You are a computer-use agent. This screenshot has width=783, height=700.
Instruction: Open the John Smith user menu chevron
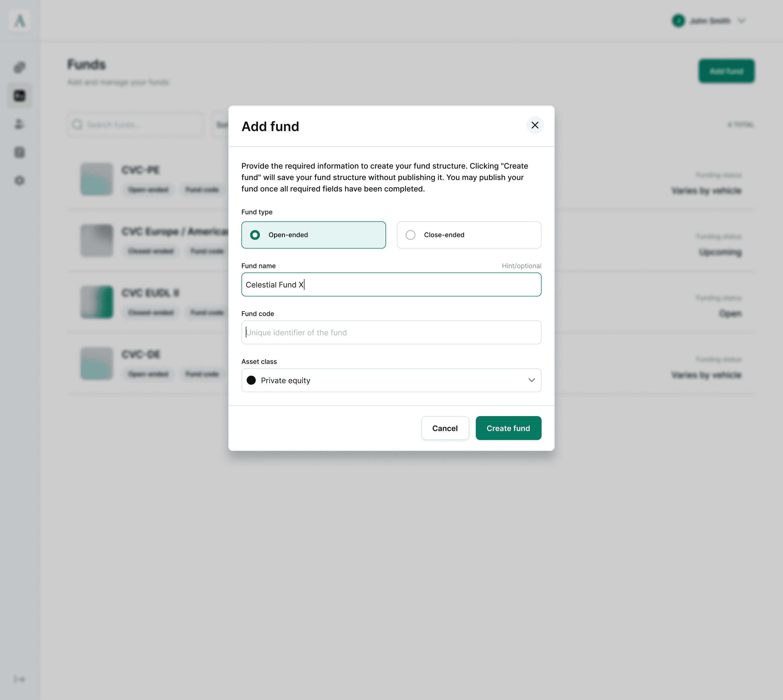point(741,21)
